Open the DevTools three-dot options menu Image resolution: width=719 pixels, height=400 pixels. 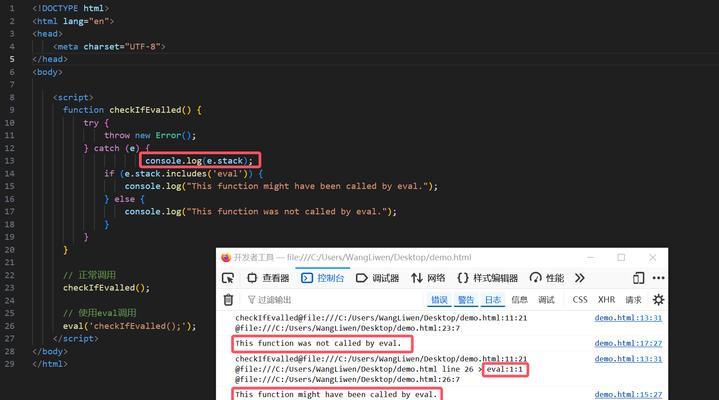click(658, 278)
